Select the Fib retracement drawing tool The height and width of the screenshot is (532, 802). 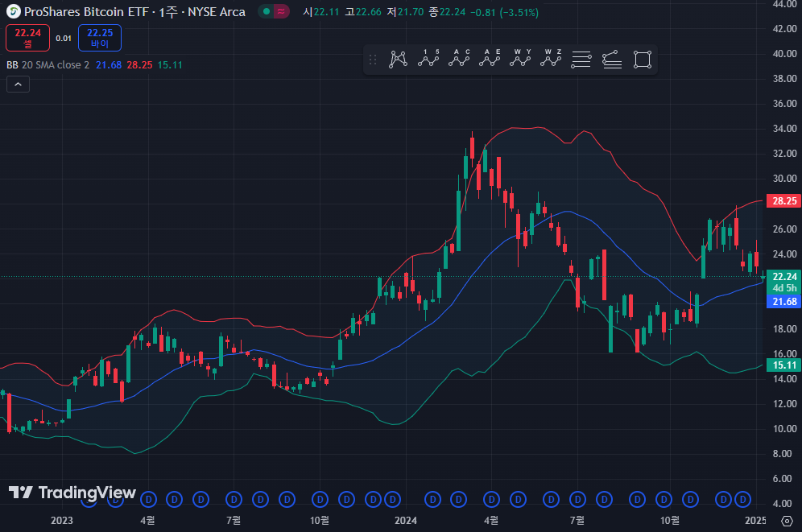581,60
